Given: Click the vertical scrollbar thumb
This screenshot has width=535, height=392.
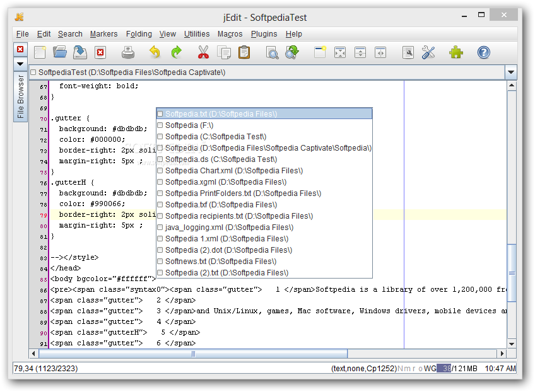Looking at the screenshot, I should click(x=512, y=273).
